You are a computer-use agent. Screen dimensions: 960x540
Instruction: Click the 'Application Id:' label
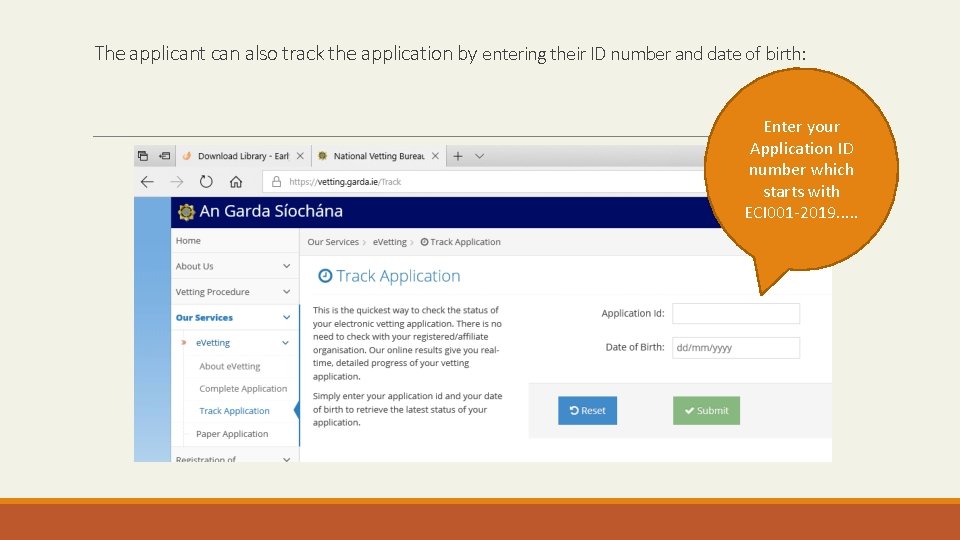click(x=632, y=313)
